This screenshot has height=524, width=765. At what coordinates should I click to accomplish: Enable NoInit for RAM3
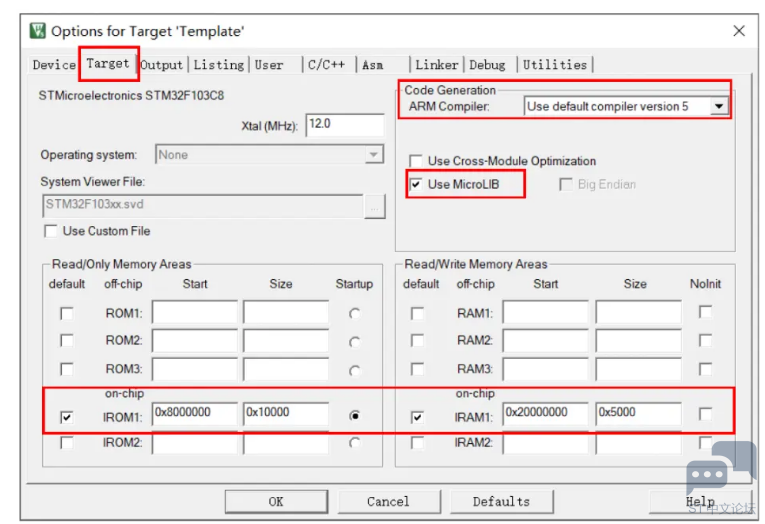click(x=705, y=369)
